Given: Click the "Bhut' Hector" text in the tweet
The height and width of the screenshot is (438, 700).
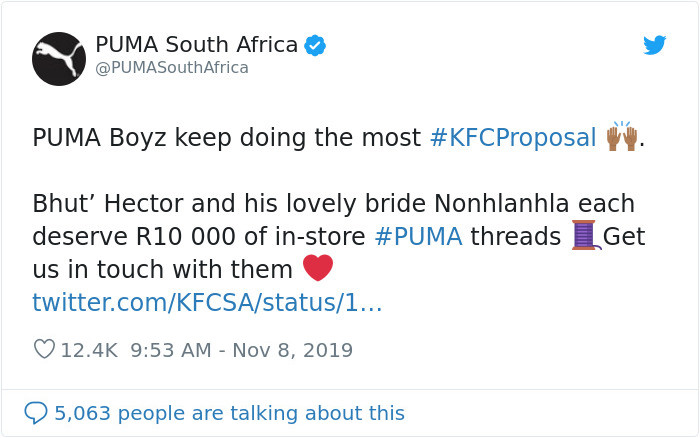Looking at the screenshot, I should pyautogui.click(x=95, y=204).
